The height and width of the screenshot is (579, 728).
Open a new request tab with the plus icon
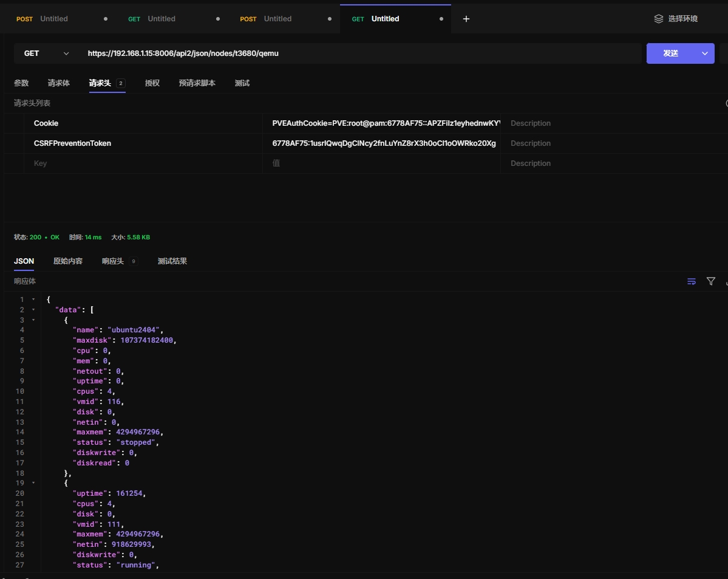(466, 19)
